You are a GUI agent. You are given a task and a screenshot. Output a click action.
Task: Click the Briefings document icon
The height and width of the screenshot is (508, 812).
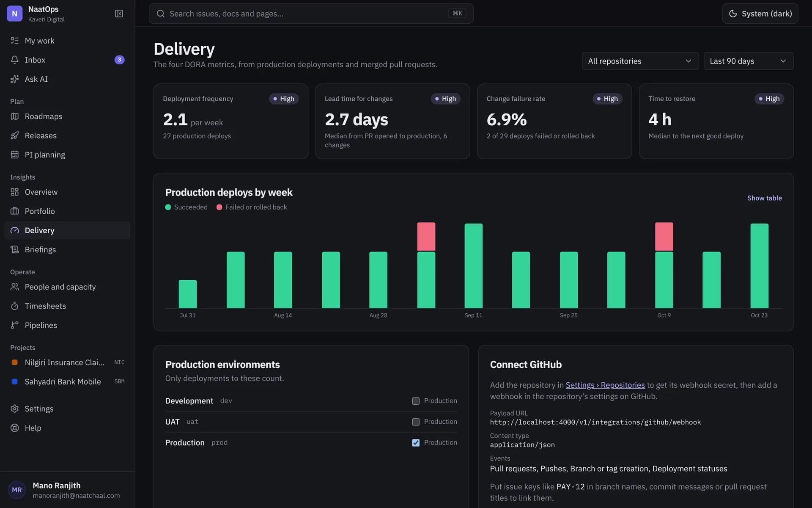[x=15, y=249]
